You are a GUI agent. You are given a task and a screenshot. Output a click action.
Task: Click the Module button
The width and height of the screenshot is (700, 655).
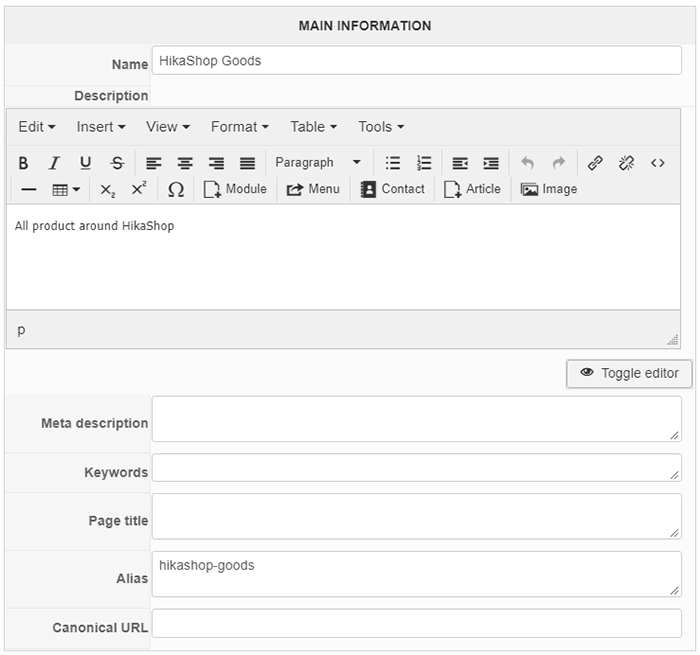(235, 189)
